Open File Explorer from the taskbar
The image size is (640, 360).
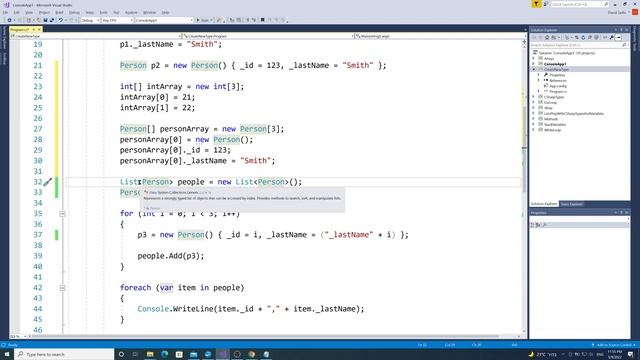pos(150,354)
